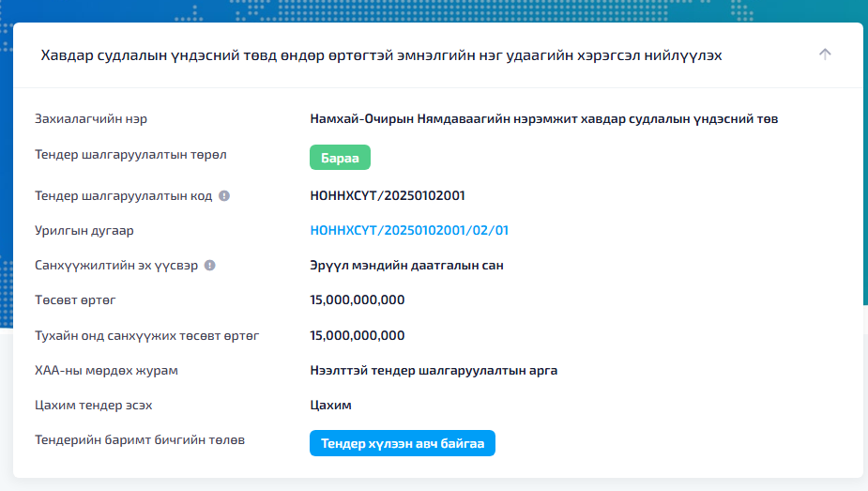The height and width of the screenshot is (491, 868).
Task: Click the Захиалагчийн нэр label
Action: click(x=91, y=119)
